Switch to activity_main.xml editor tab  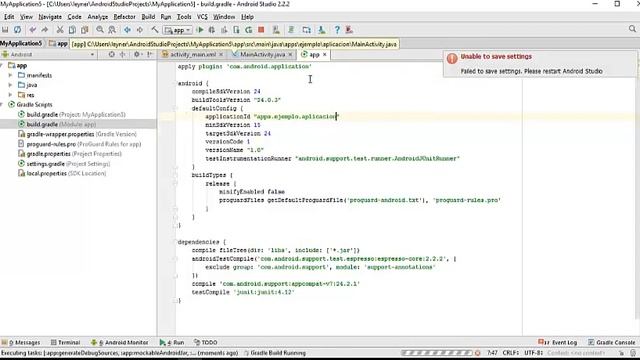[x=193, y=54]
